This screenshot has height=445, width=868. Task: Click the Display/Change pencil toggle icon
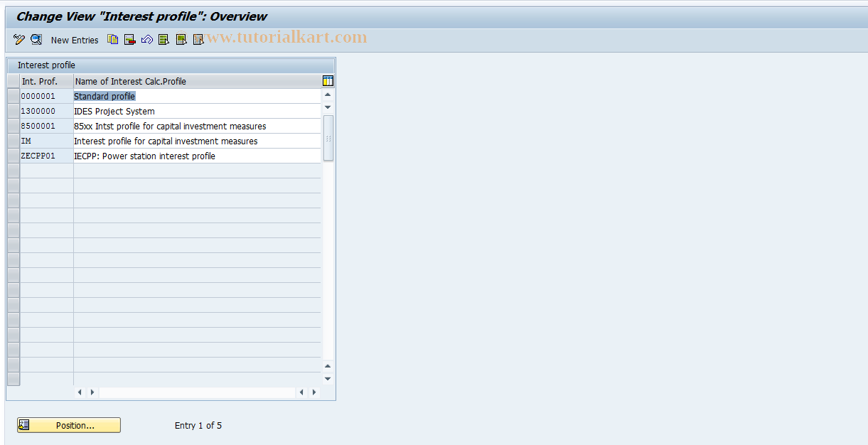pos(19,40)
